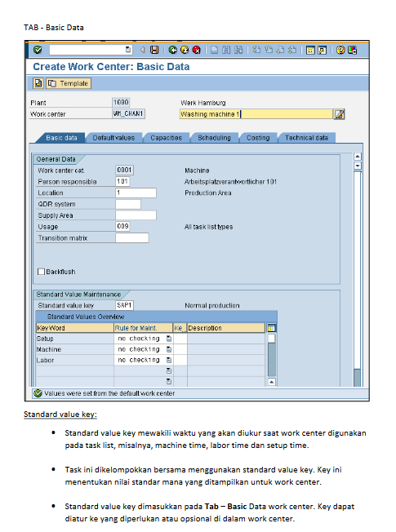
Task: Click the Print icon in toolbar
Action: pyautogui.click(x=214, y=51)
